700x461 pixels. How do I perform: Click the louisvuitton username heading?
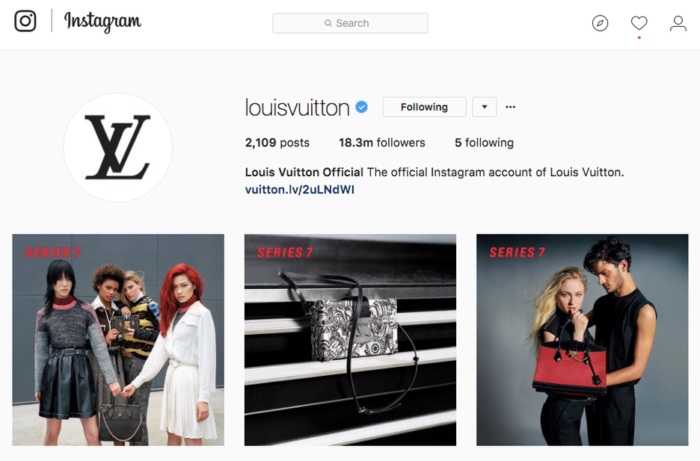coord(297,108)
